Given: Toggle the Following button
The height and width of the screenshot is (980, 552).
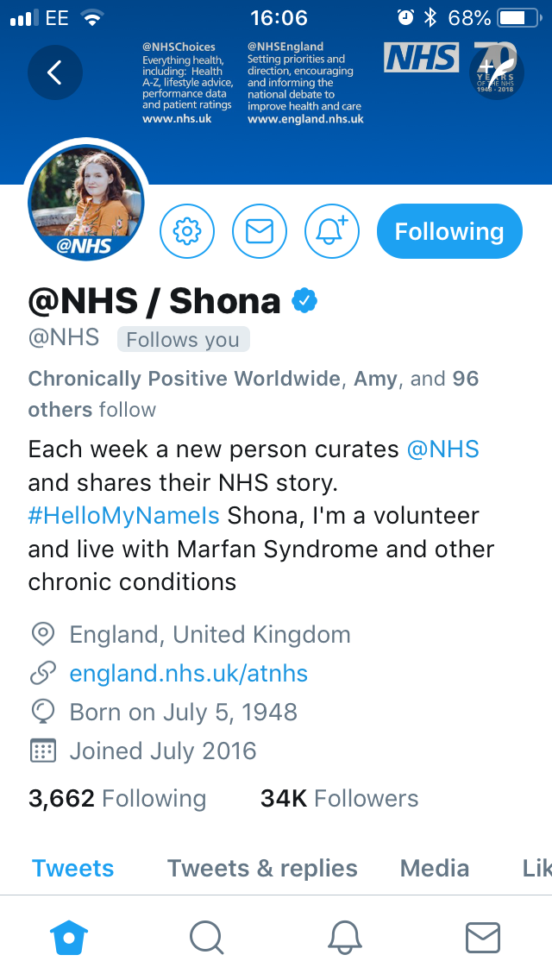Looking at the screenshot, I should pos(449,231).
